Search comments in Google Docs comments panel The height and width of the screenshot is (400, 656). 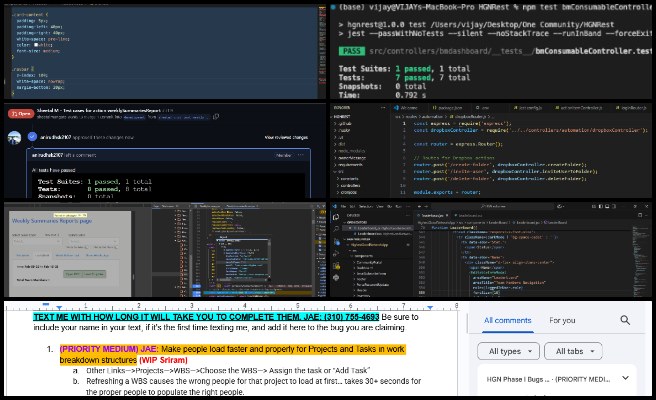[625, 320]
